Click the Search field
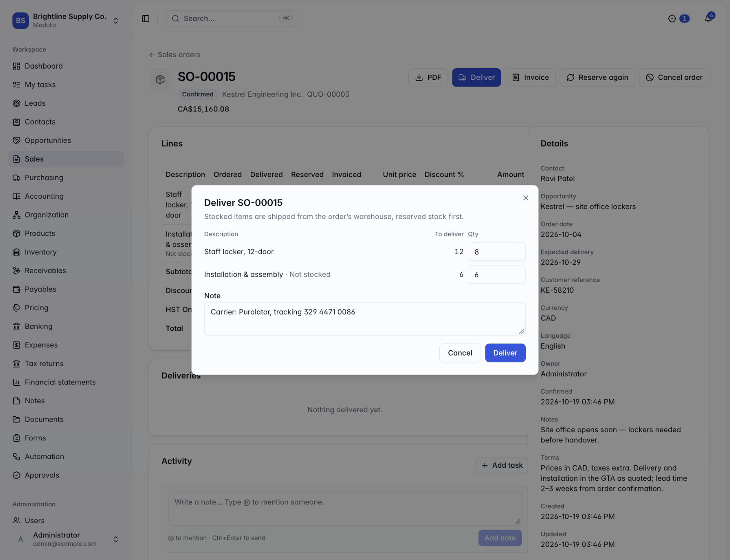The width and height of the screenshot is (730, 560). (x=231, y=18)
